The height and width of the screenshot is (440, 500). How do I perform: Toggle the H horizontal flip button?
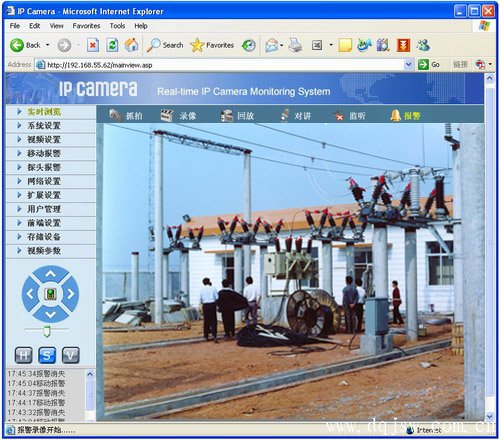coord(24,355)
